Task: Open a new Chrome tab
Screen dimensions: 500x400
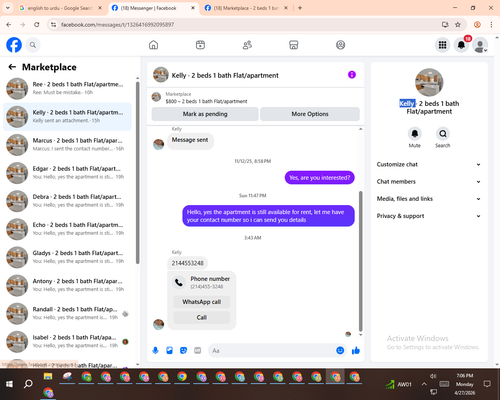Action: pos(300,8)
